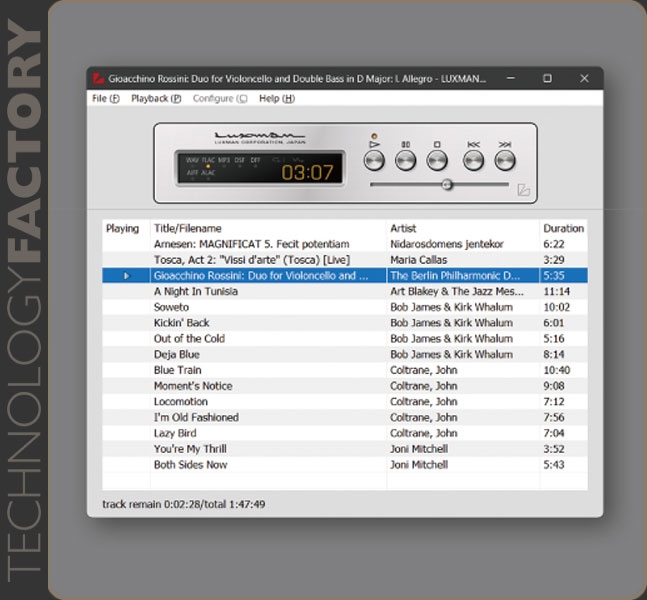Select the track You're My Thrill
This screenshot has height=600, width=647.
345,449
